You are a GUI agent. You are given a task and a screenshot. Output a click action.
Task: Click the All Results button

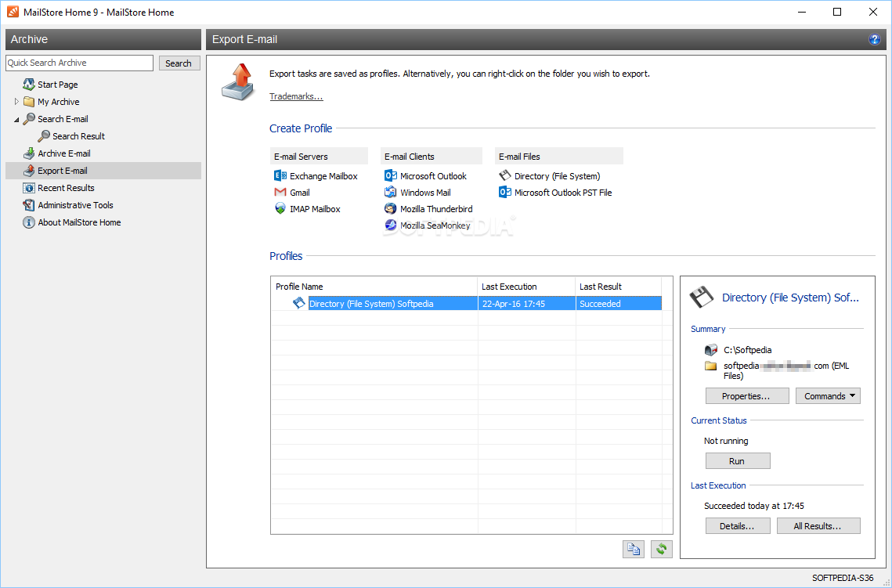coord(818,526)
